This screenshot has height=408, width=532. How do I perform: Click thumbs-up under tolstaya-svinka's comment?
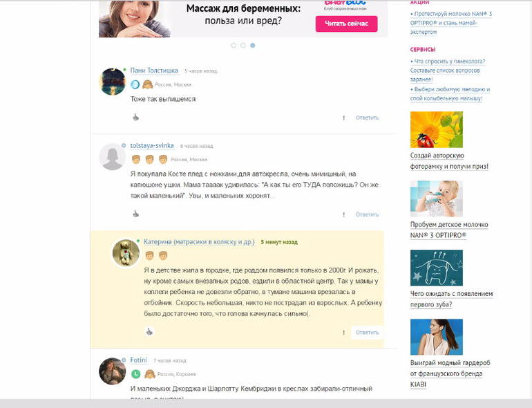click(x=135, y=214)
